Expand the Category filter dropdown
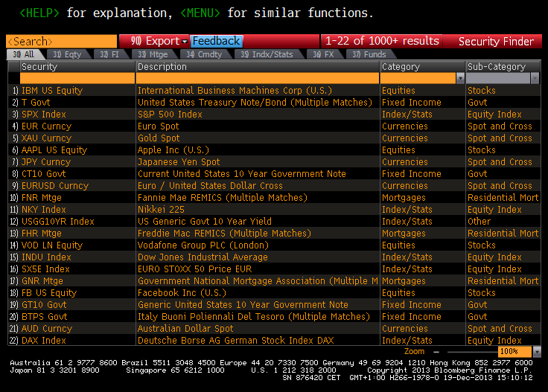548x392 pixels. [460, 78]
